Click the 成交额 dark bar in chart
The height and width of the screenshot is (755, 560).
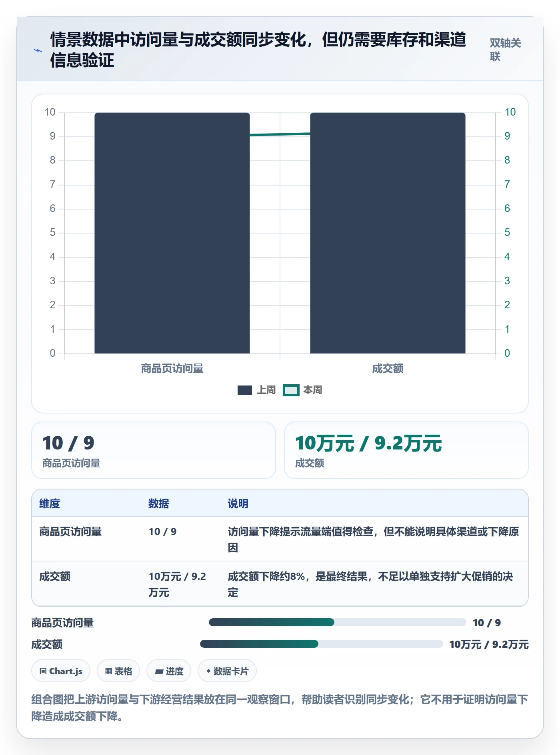coord(388,233)
